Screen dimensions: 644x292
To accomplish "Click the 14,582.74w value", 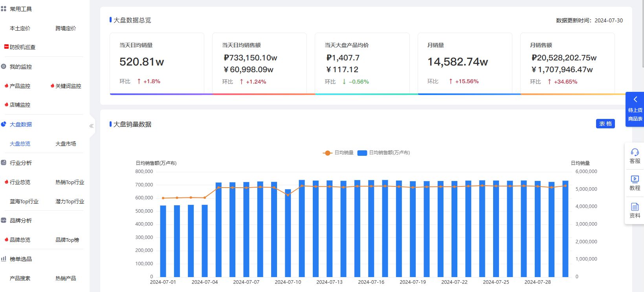I will point(458,62).
